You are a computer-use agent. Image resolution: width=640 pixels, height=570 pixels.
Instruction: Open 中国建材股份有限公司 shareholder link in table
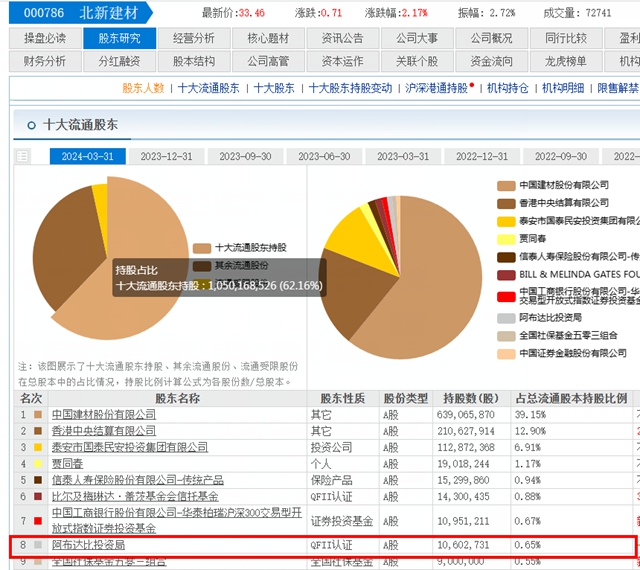(104, 415)
